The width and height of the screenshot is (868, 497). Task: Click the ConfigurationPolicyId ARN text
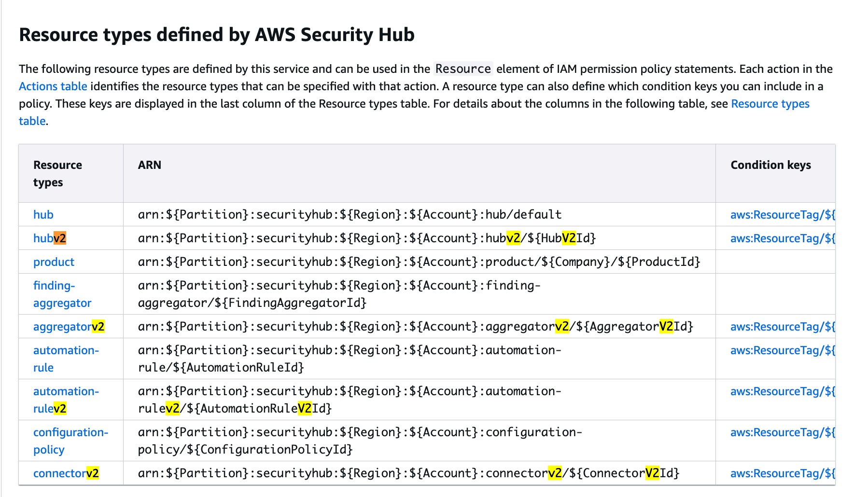360,441
